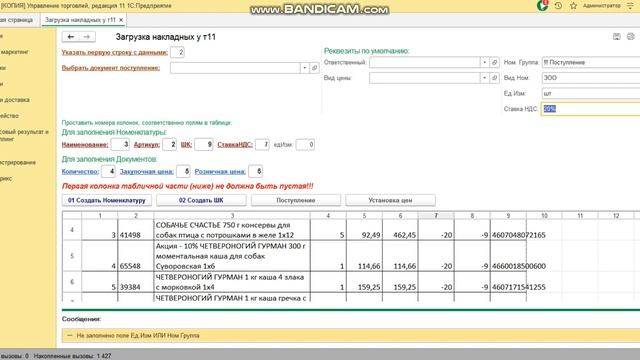Expand the document поступление dropdown
The image size is (640, 360).
(304, 68)
